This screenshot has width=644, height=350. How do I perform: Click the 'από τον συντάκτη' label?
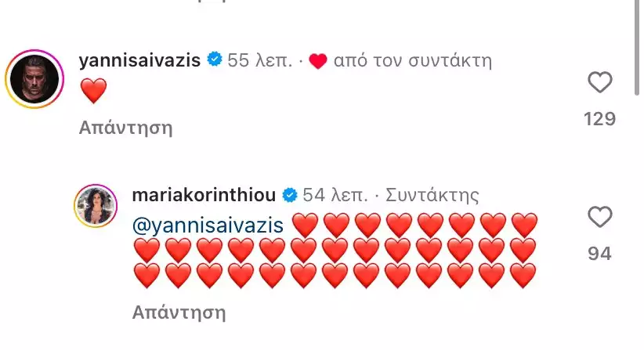tap(413, 61)
